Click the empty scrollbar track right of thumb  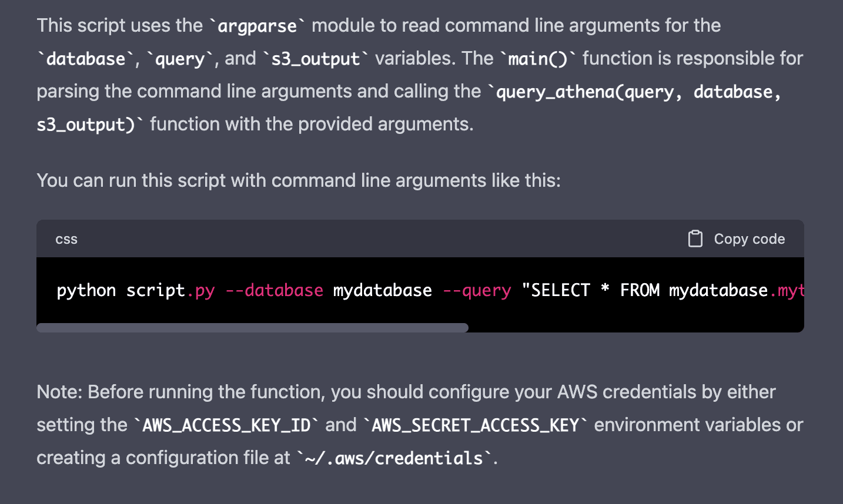(x=635, y=328)
